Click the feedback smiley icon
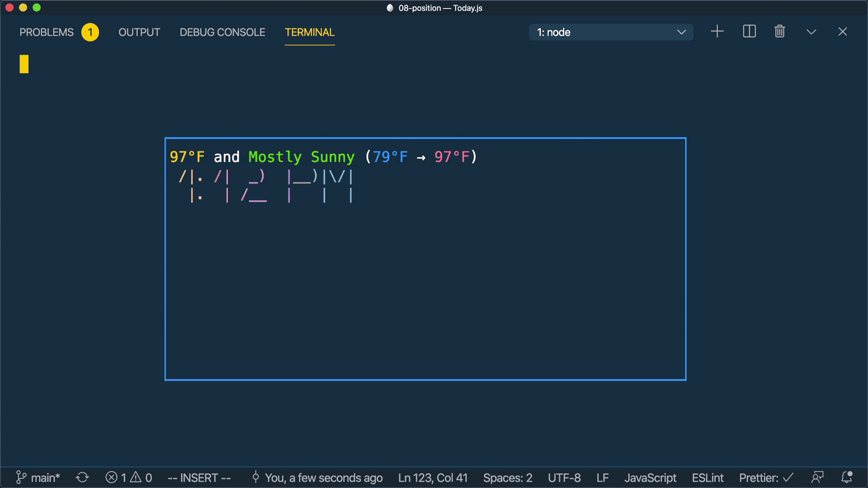Image resolution: width=868 pixels, height=488 pixels. click(x=818, y=478)
